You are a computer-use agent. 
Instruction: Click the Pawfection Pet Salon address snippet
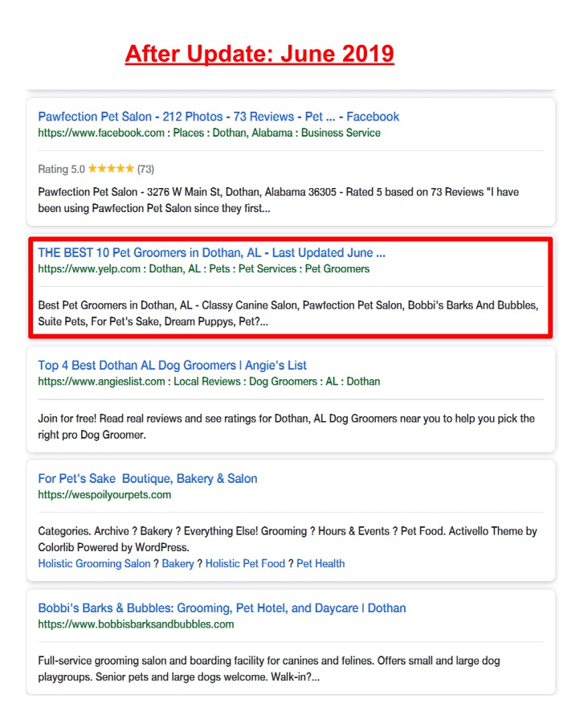[x=279, y=200]
